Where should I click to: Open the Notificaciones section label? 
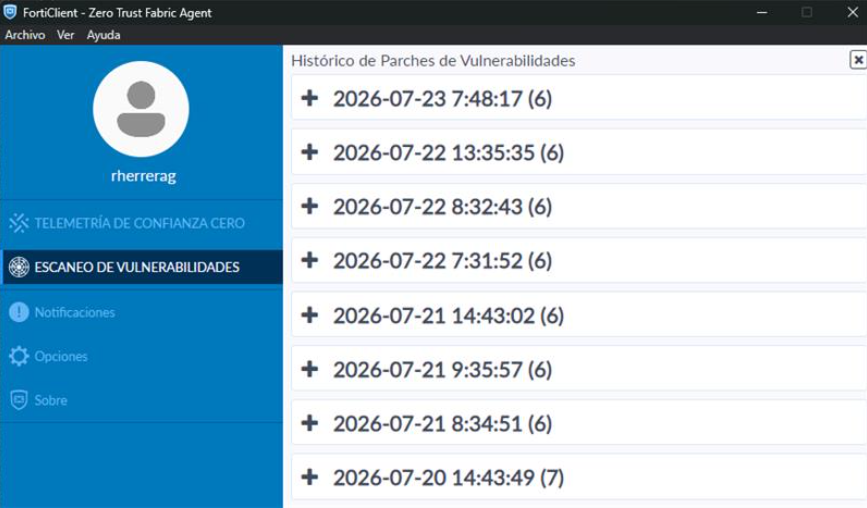click(75, 312)
